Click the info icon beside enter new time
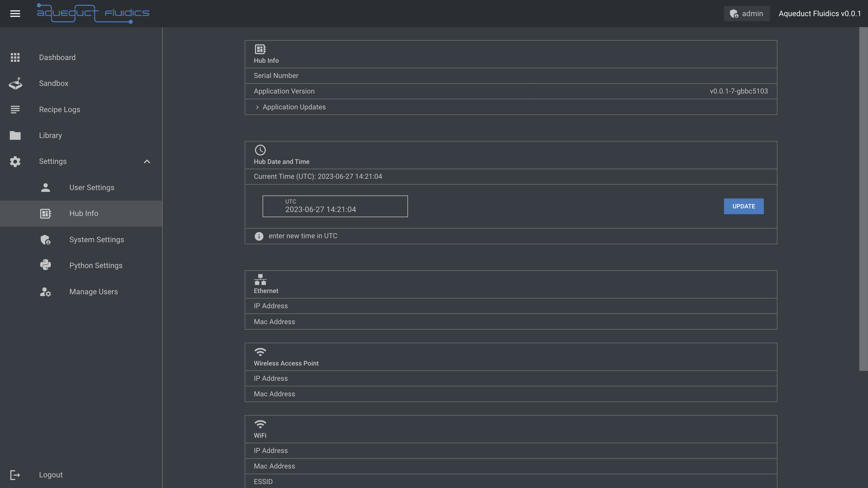 pyautogui.click(x=259, y=236)
